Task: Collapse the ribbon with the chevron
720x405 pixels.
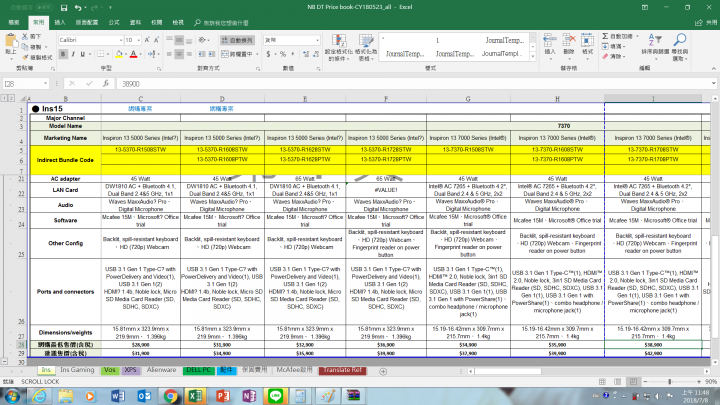Action: click(714, 68)
